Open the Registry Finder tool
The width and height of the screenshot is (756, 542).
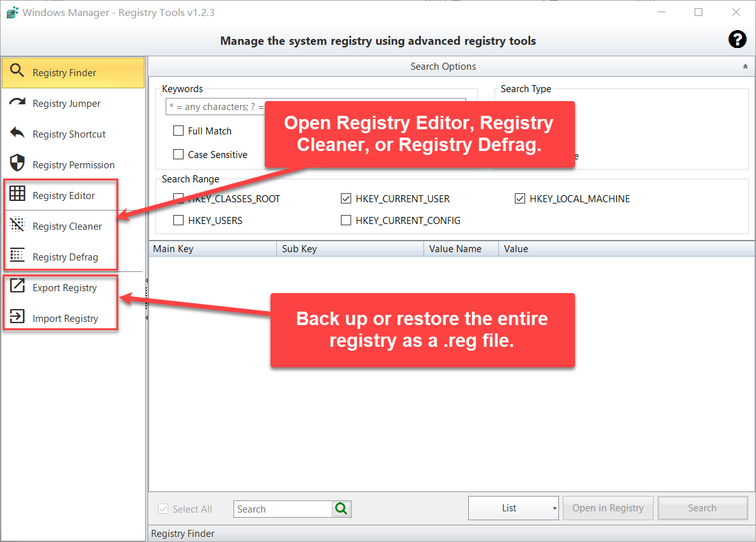coord(74,73)
